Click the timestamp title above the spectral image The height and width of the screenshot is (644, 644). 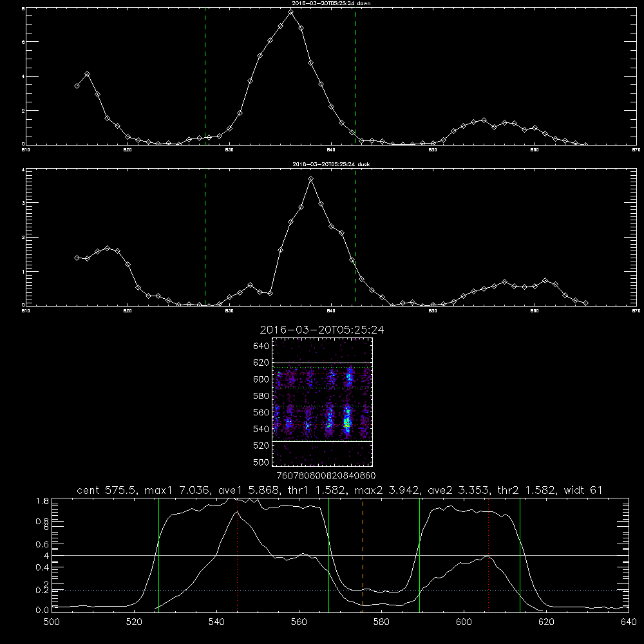point(322,330)
